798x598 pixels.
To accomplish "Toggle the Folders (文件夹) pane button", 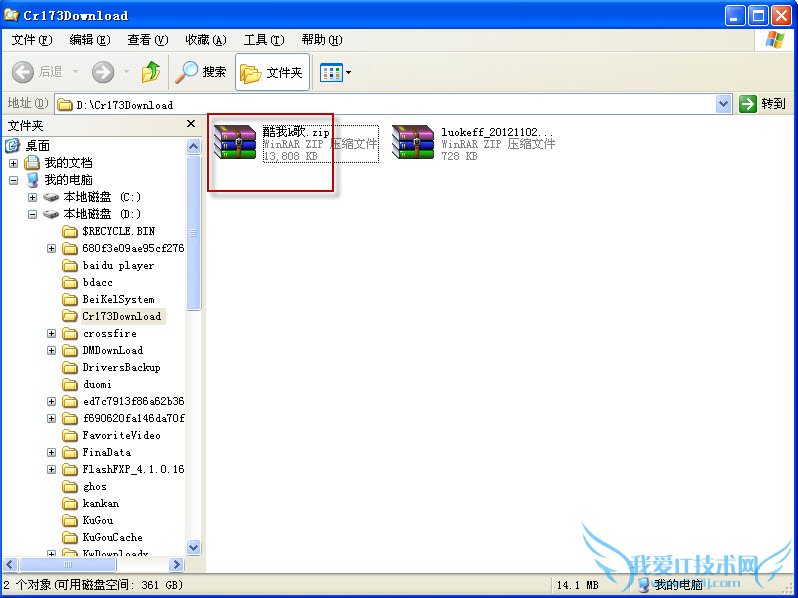I will point(272,72).
